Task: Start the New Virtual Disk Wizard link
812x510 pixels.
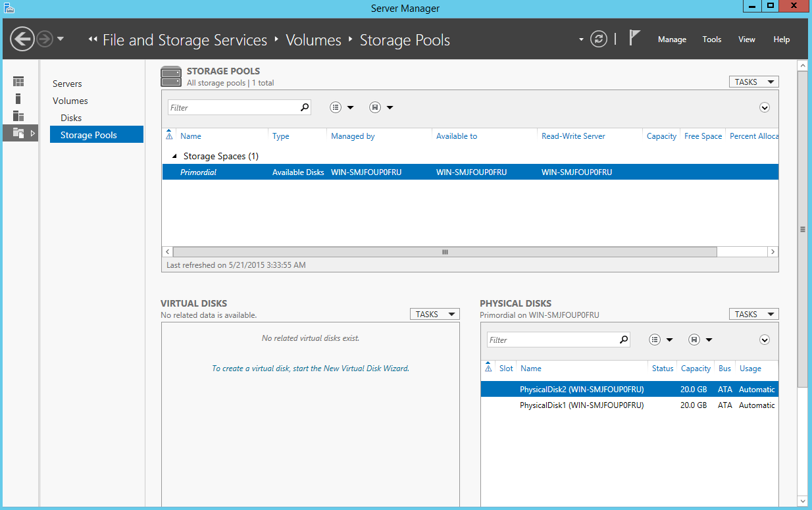Action: point(311,369)
